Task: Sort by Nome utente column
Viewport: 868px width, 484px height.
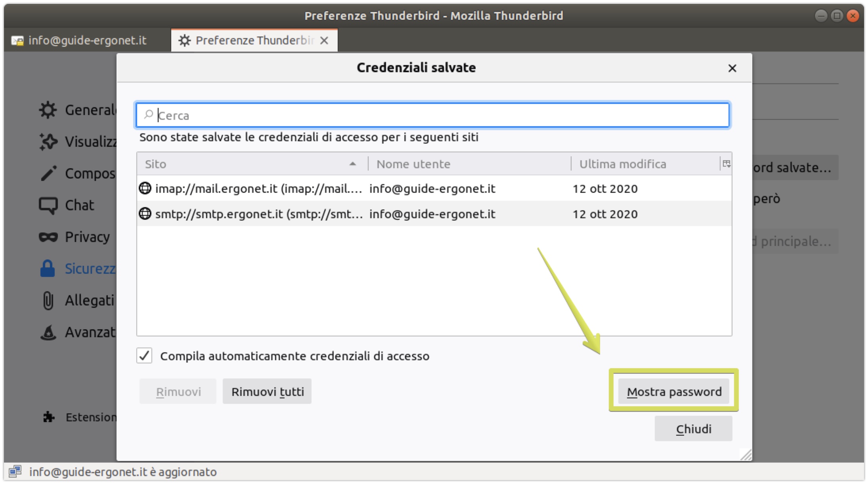Action: pos(469,164)
